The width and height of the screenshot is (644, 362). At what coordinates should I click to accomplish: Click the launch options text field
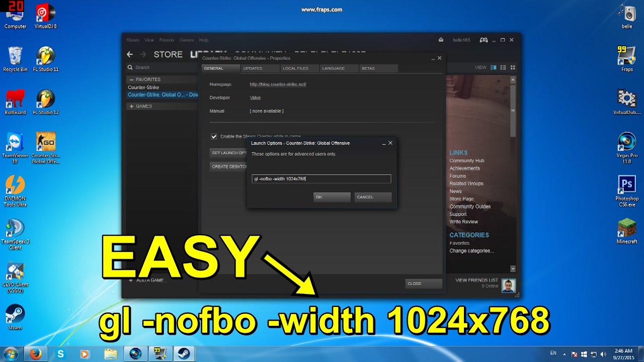[321, 179]
